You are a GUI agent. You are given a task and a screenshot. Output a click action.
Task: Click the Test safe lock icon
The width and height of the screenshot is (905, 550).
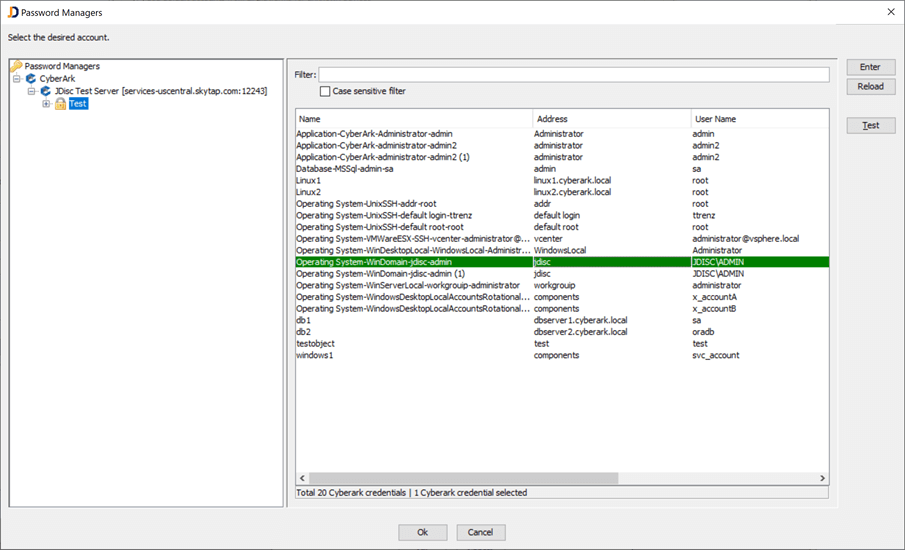[x=60, y=104]
